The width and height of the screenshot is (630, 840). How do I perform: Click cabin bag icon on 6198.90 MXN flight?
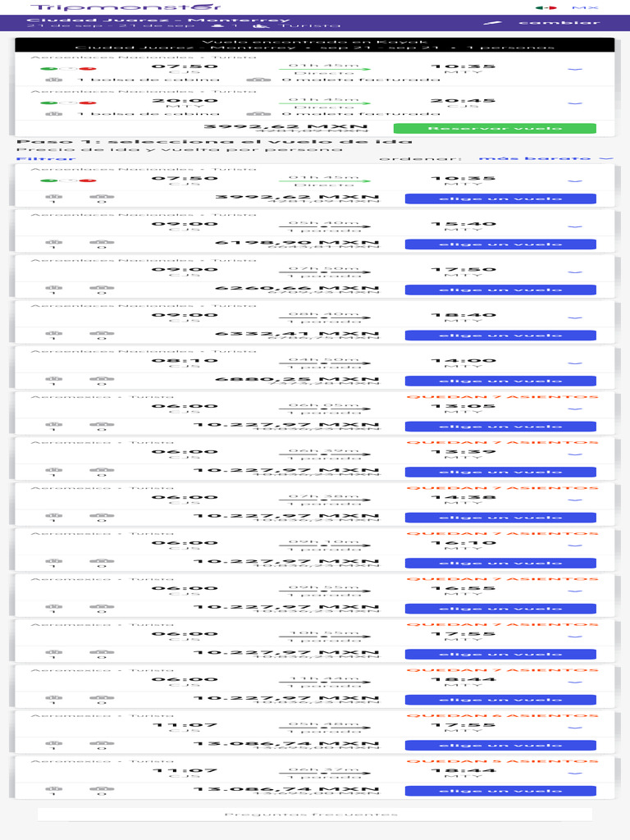[x=54, y=243]
